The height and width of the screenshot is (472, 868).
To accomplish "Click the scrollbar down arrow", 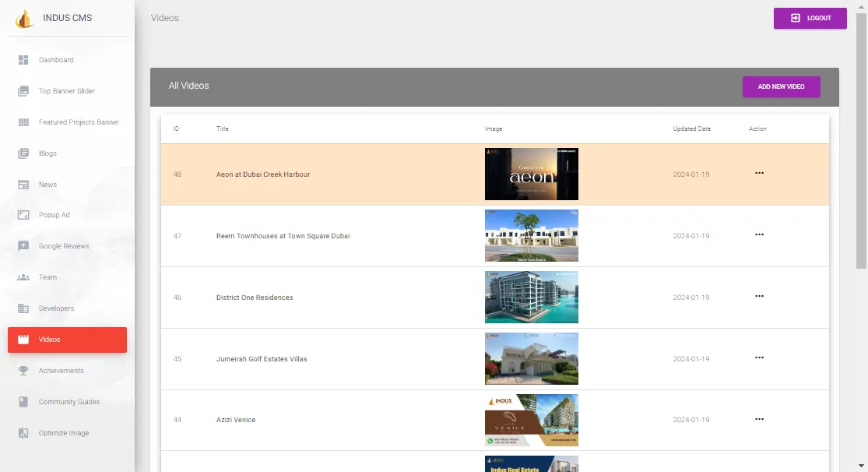I will coord(861,466).
